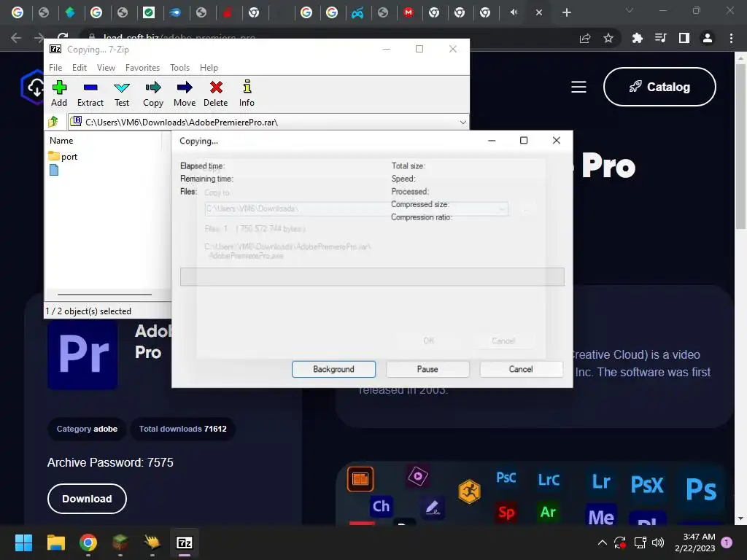Click the Category adobe tag
Screen dimensions: 747x560
click(87, 429)
